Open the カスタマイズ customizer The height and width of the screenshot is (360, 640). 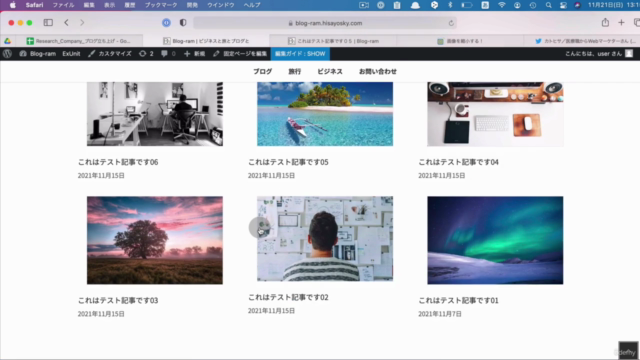click(x=110, y=53)
